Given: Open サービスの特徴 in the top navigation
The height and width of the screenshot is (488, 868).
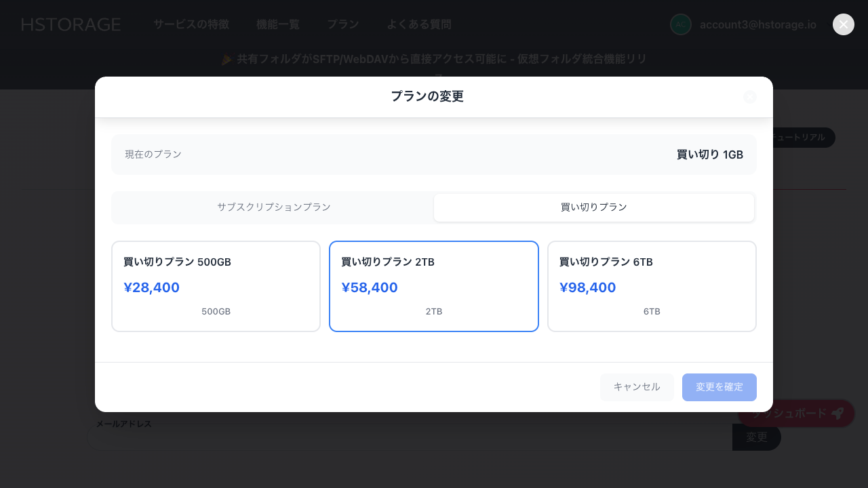Looking at the screenshot, I should (191, 24).
